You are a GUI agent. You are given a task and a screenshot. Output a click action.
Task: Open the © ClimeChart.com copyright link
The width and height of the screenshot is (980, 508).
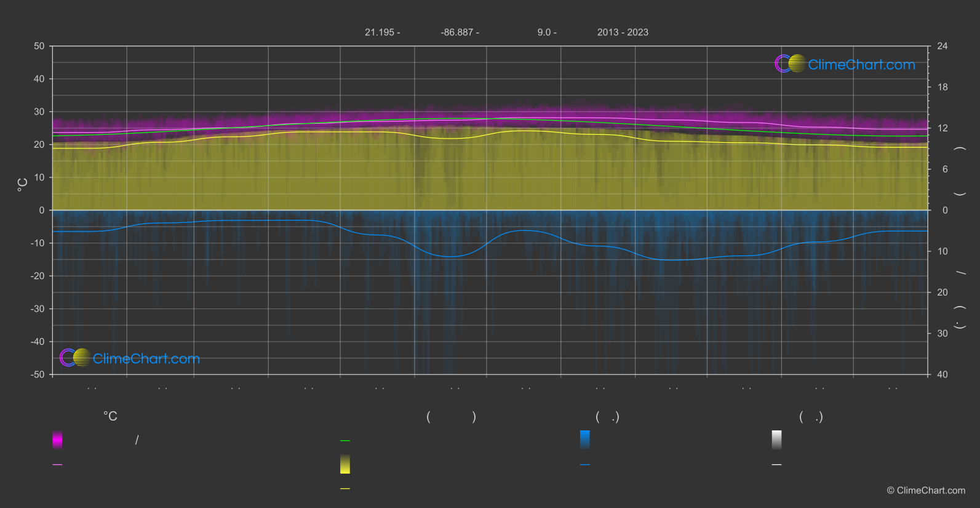coord(926,490)
